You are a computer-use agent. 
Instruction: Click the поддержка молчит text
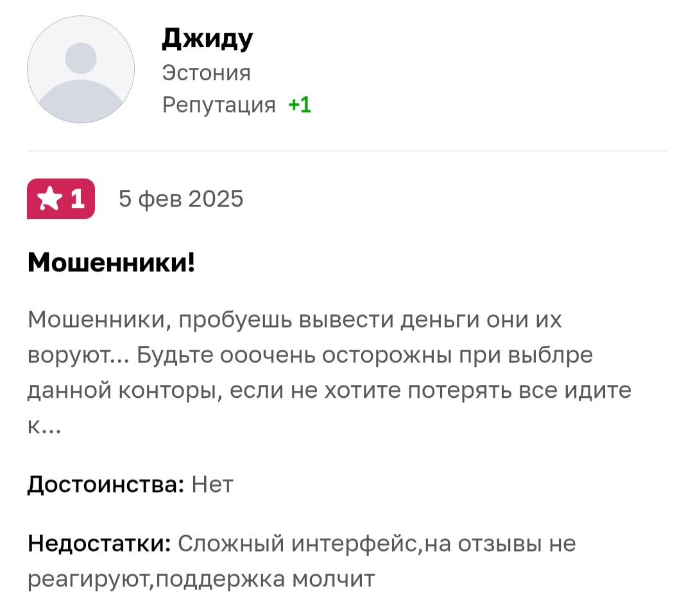tap(265, 579)
